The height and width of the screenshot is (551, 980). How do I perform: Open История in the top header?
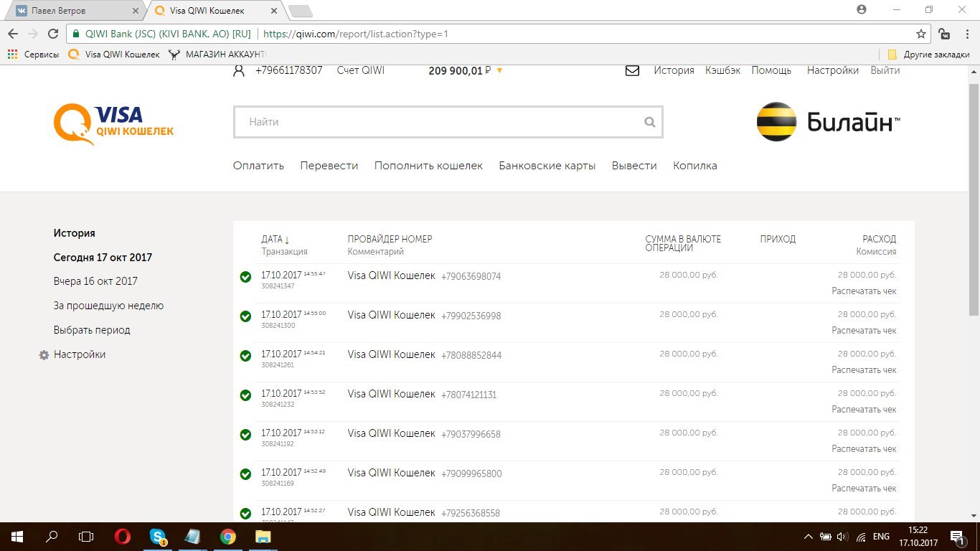[x=674, y=70]
